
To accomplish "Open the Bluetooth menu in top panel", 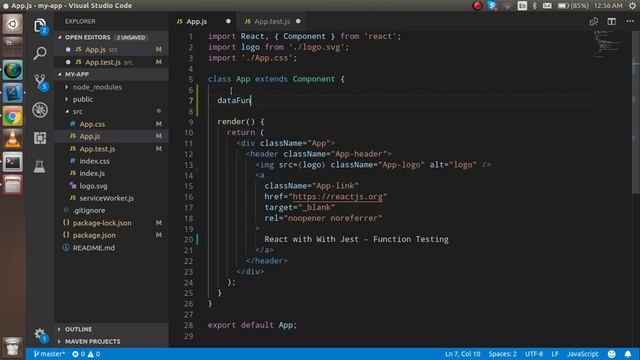I will [535, 5].
